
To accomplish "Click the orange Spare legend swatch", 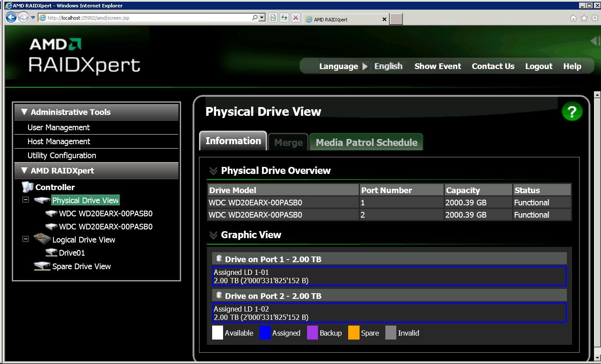I will tap(354, 333).
